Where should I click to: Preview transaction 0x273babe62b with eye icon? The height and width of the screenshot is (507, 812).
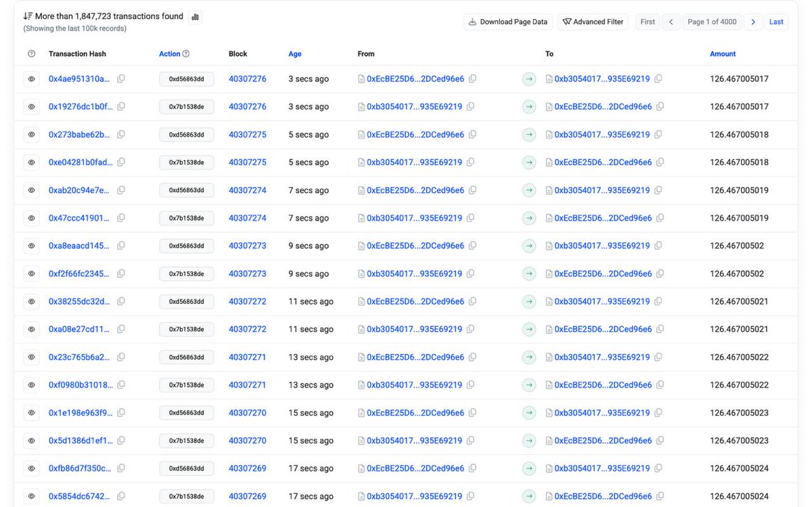(x=31, y=135)
